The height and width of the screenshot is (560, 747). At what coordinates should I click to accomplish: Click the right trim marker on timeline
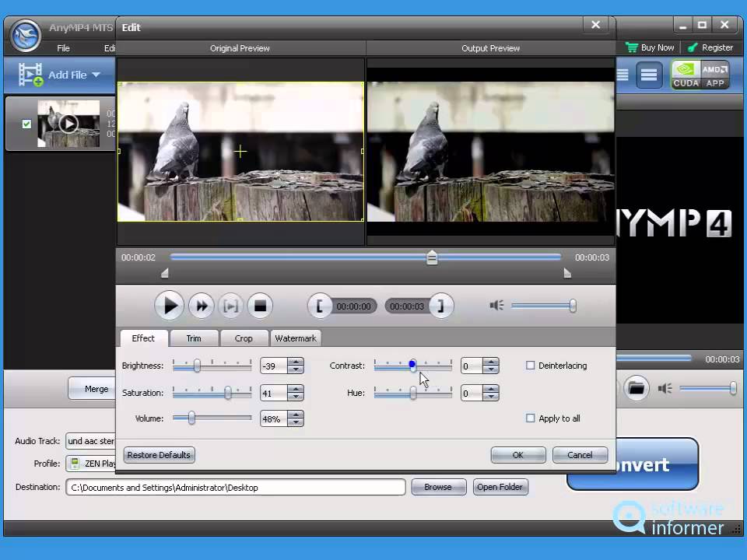pyautogui.click(x=567, y=273)
